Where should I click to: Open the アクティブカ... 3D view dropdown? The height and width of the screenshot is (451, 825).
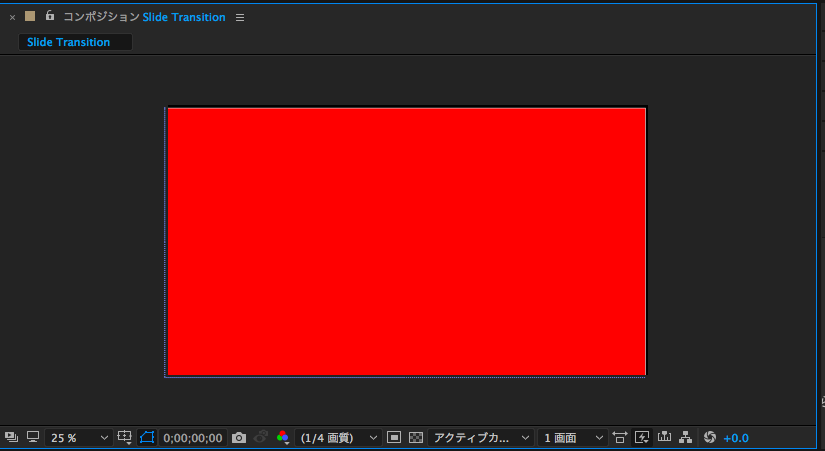480,438
